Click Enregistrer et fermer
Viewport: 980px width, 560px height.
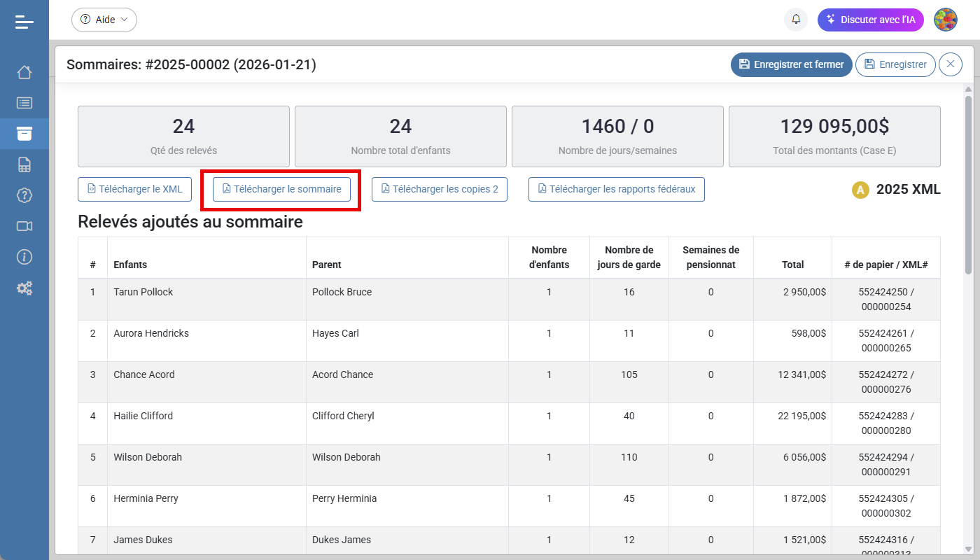pyautogui.click(x=791, y=64)
